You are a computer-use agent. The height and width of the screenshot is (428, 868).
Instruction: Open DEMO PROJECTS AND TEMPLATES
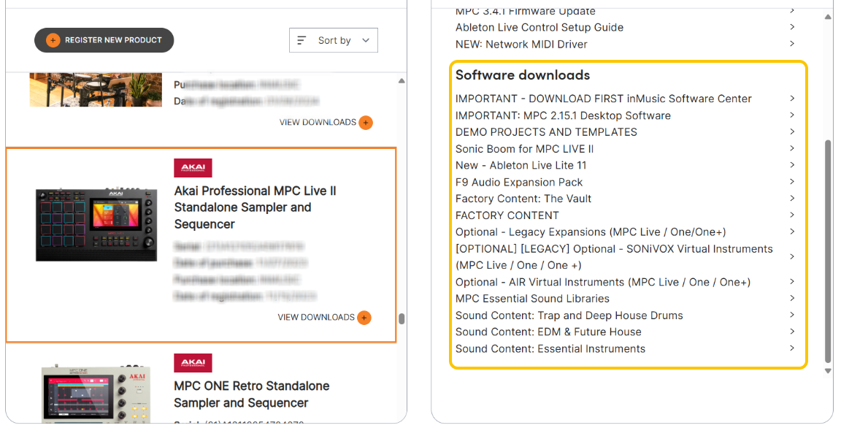click(x=546, y=131)
